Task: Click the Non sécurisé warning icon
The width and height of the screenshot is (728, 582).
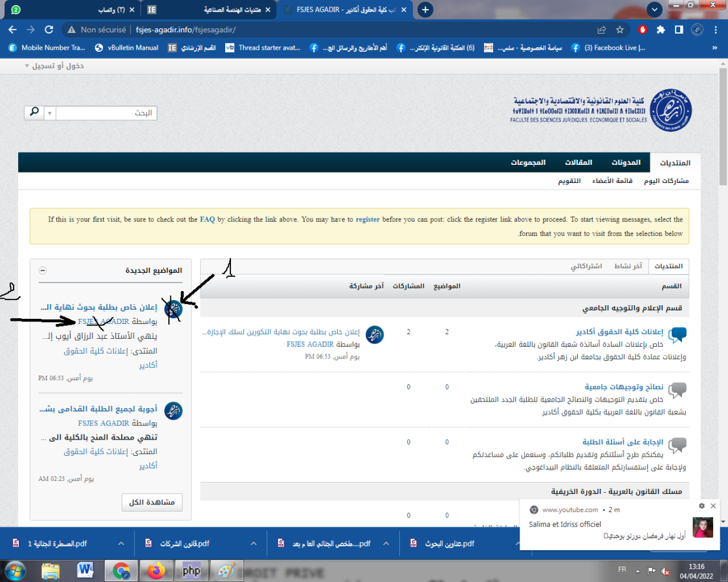Action: pyautogui.click(x=71, y=30)
